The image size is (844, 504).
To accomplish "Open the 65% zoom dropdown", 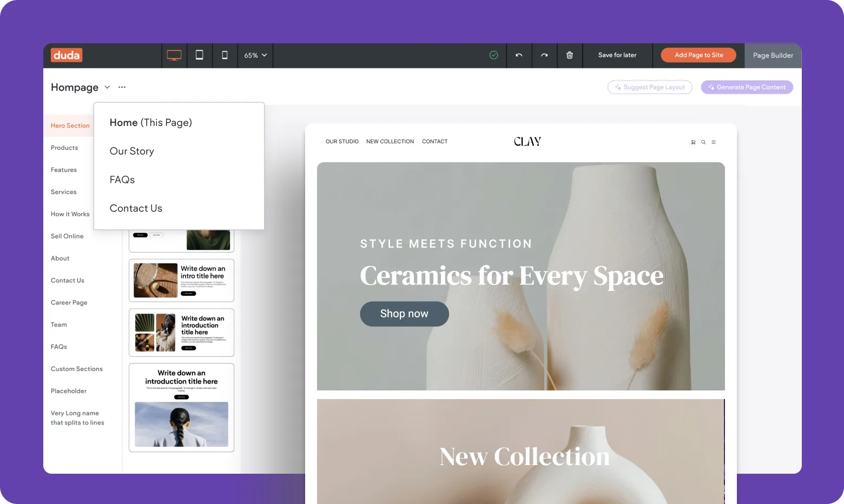I will click(x=255, y=55).
